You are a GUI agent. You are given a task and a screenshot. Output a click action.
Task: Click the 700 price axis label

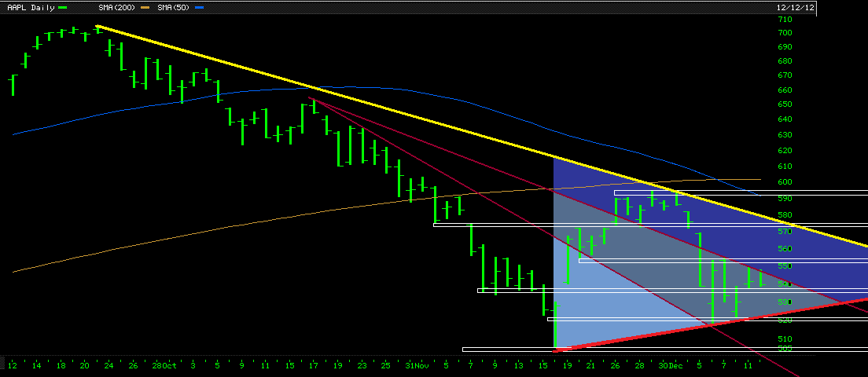(x=785, y=33)
